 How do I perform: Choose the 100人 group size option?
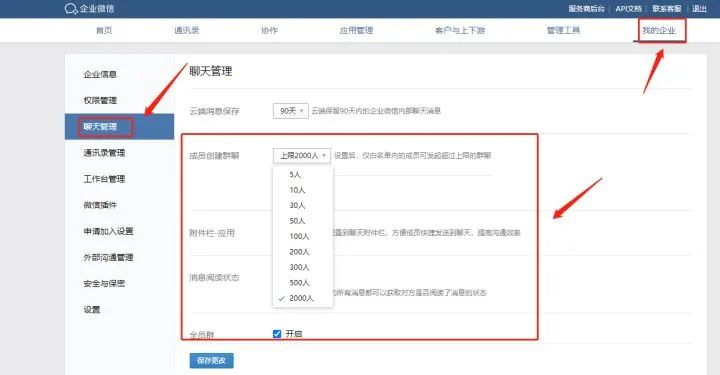[x=299, y=236]
